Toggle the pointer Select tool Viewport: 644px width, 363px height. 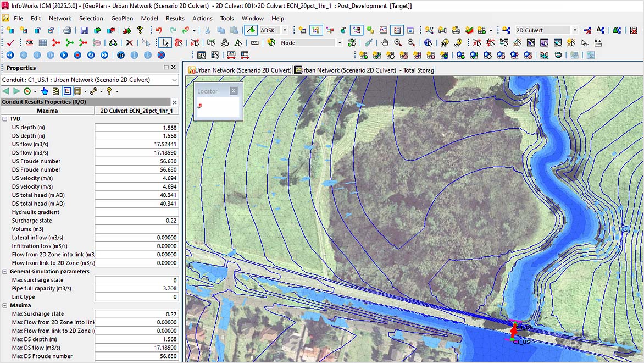click(x=165, y=42)
